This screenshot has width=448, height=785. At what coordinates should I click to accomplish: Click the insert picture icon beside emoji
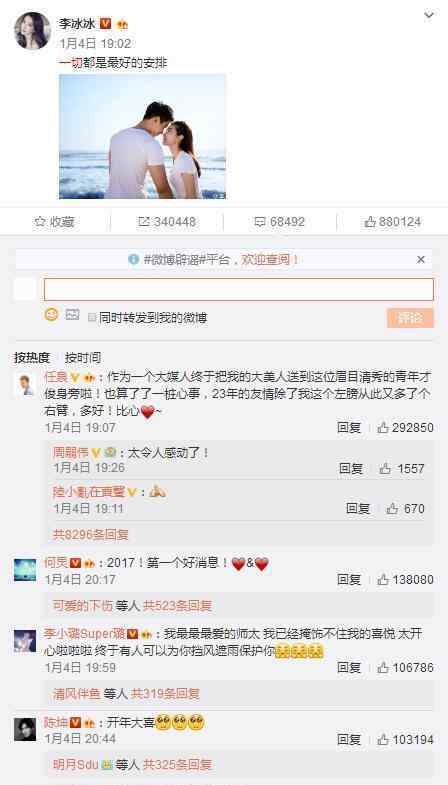click(73, 315)
